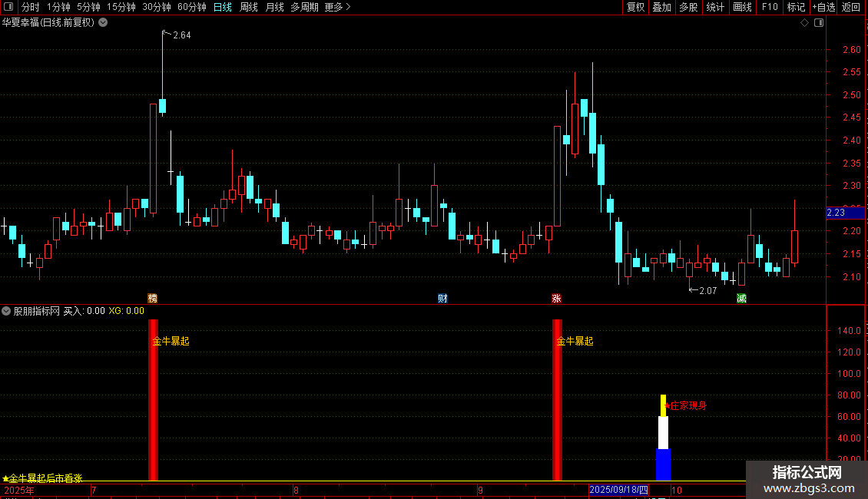The height and width of the screenshot is (499, 868).
Task: Switch to 分时 intraday view
Action: (31, 7)
